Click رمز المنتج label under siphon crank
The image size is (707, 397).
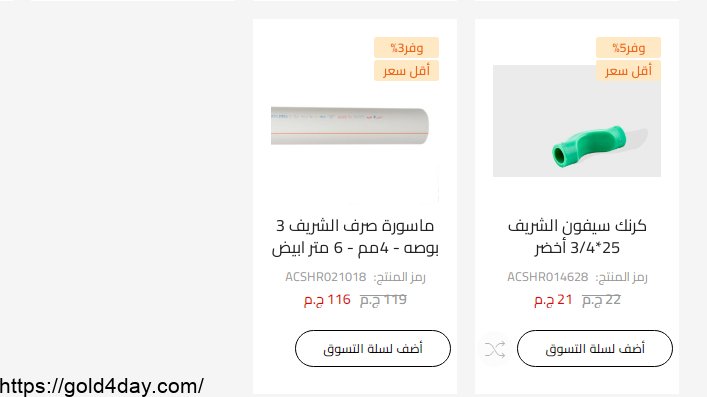point(621,277)
